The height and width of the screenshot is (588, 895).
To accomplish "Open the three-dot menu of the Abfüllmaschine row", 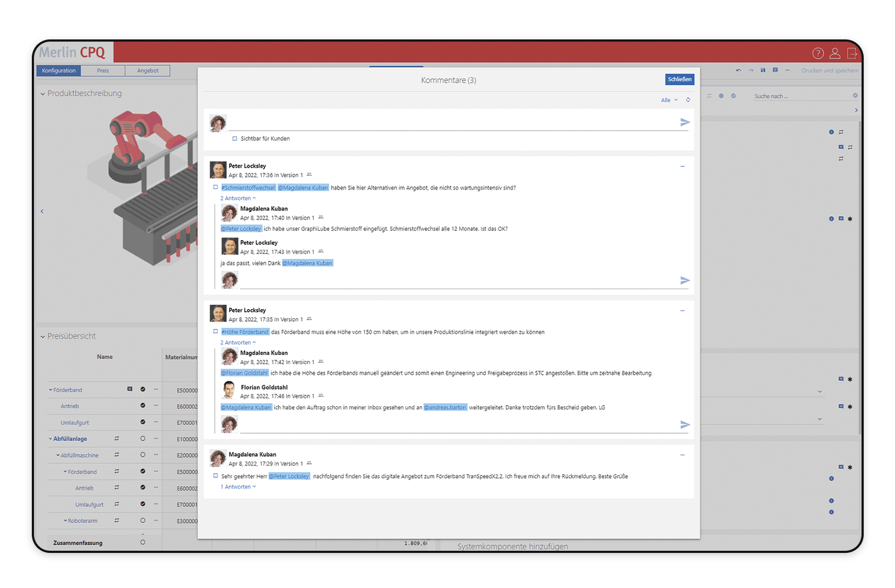I will (156, 455).
